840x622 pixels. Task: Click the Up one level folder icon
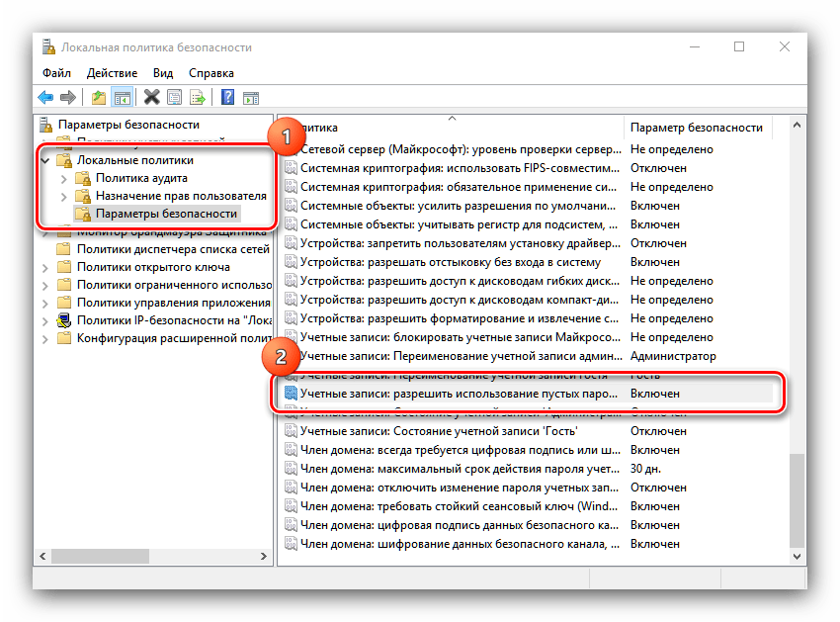click(x=98, y=97)
